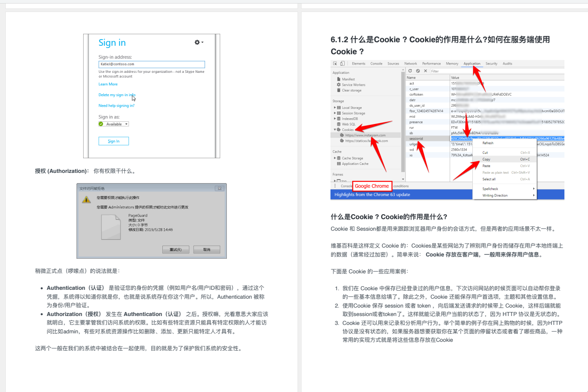
Task: Click the yellow warning icon in access-denied dialog
Action: pyautogui.click(x=86, y=200)
